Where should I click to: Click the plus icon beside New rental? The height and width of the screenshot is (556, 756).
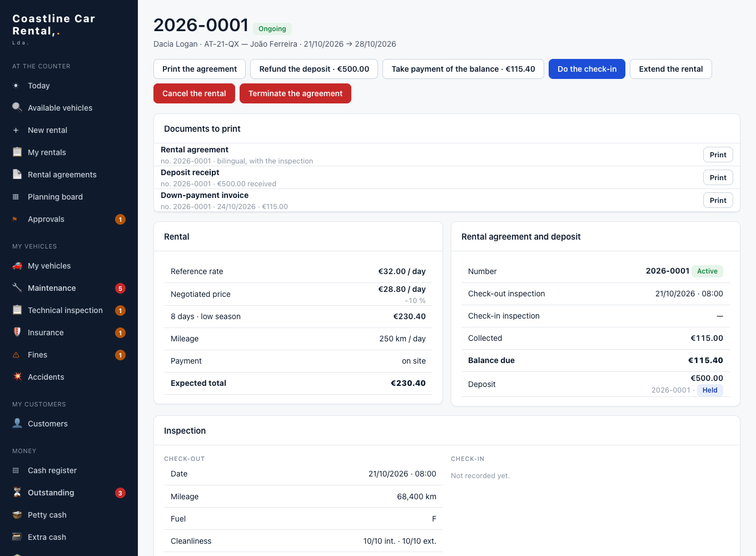pyautogui.click(x=16, y=130)
